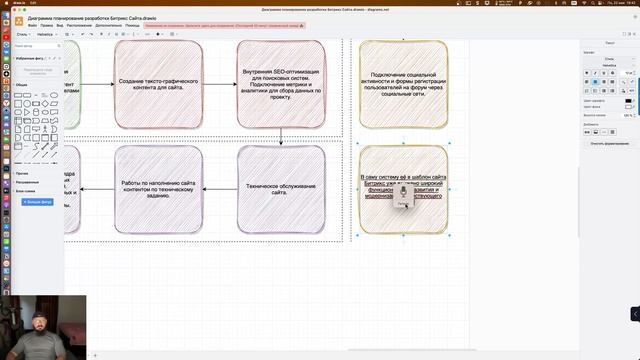Screen dimensions: 640x360
Task: Open the Helvetica font dropdown in the top toolbar
Action: [x=47, y=34]
